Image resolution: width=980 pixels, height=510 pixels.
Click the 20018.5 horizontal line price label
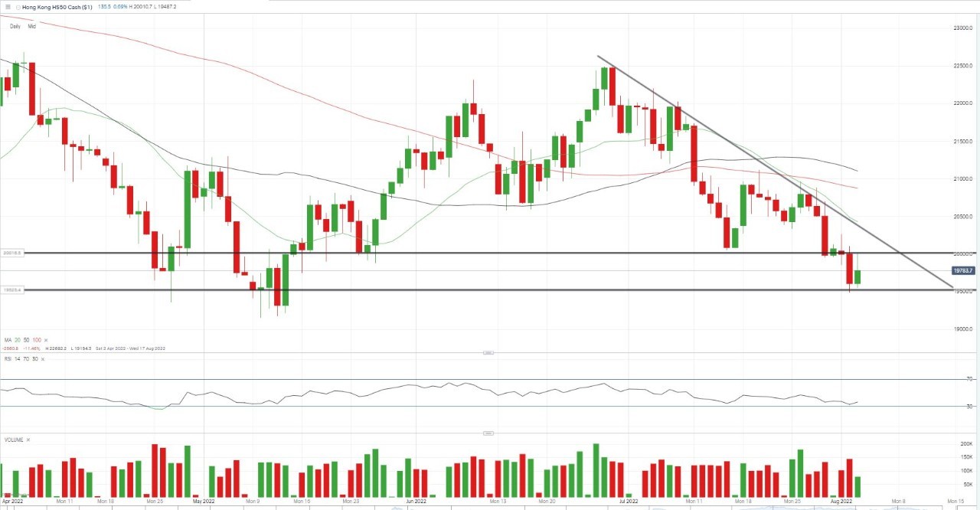coord(13,252)
